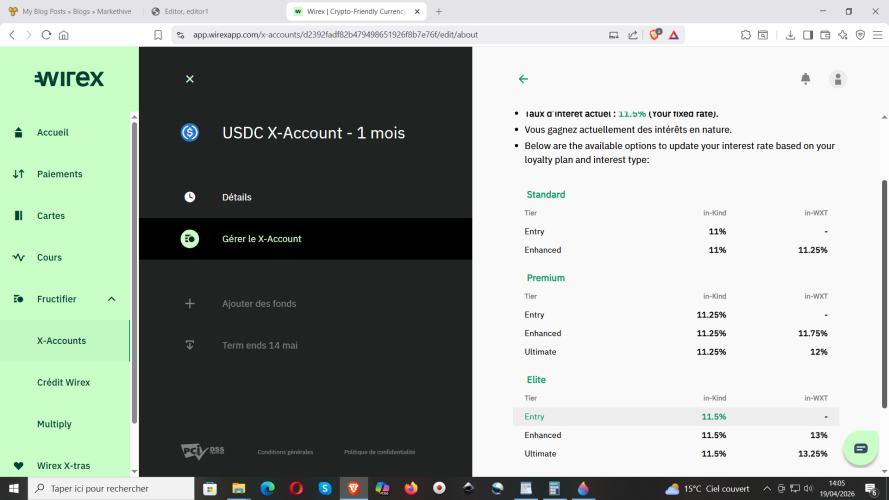Click the green back arrow
This screenshot has width=889, height=500.
pyautogui.click(x=523, y=79)
